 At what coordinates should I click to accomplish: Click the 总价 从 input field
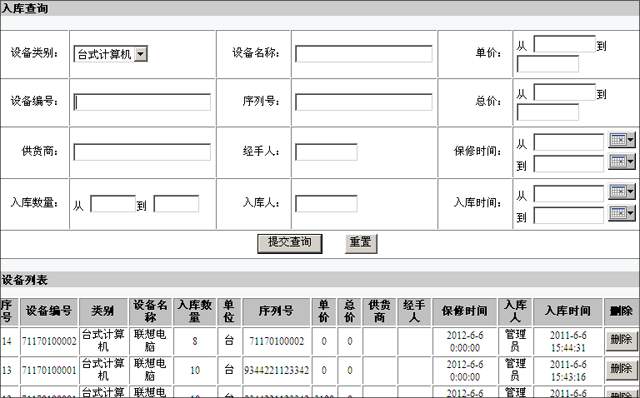564,92
